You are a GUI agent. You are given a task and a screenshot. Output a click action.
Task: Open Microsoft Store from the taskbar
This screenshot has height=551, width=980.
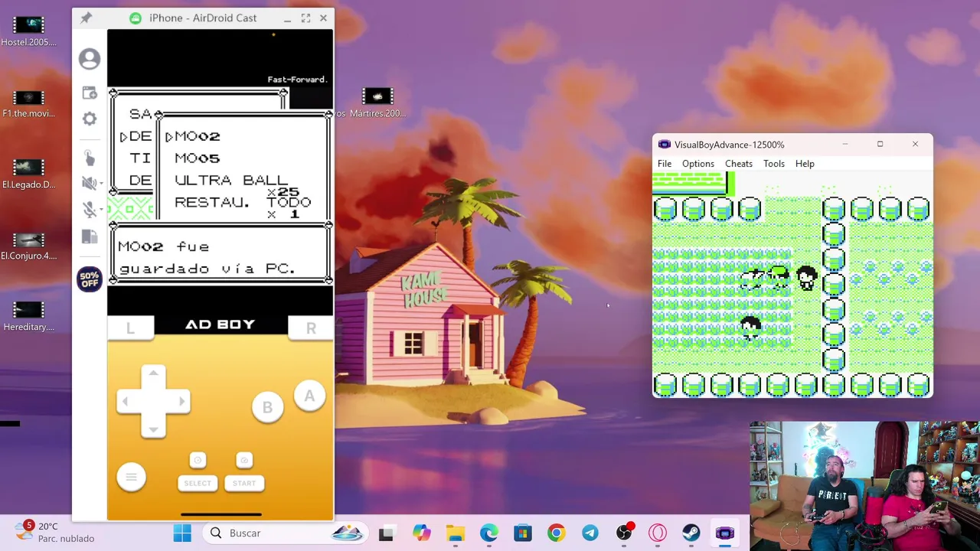(x=522, y=533)
